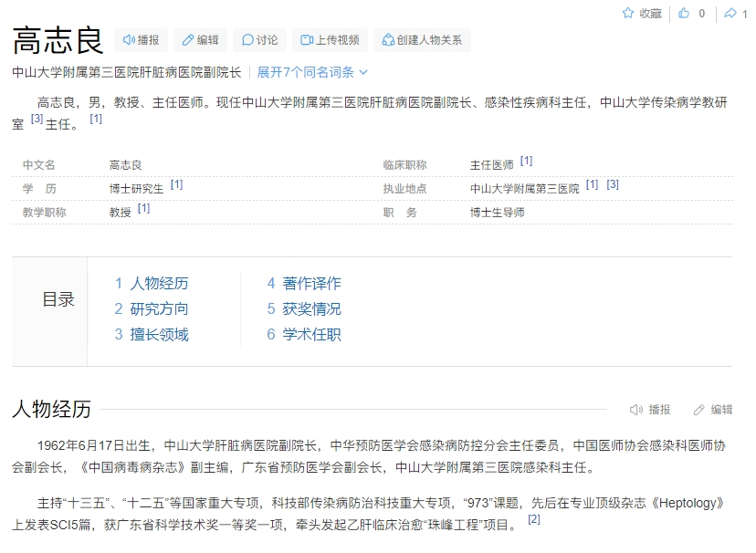Click the 收藏 label text
Image resolution: width=756 pixels, height=553 pixels.
click(650, 14)
